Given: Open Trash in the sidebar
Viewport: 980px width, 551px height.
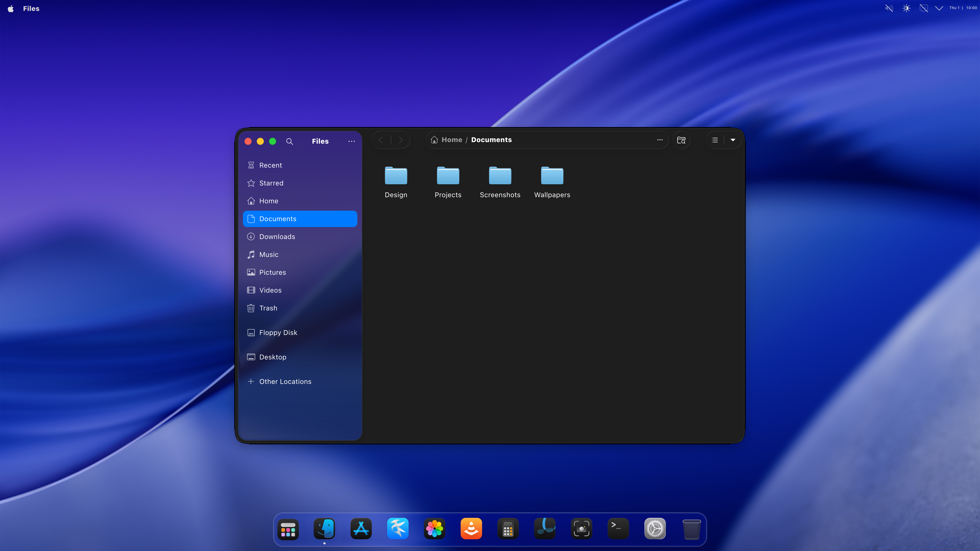Looking at the screenshot, I should pos(300,308).
